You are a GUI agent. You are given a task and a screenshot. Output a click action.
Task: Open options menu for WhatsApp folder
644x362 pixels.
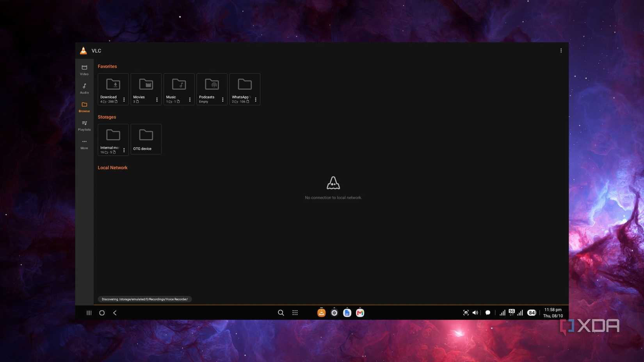256,100
